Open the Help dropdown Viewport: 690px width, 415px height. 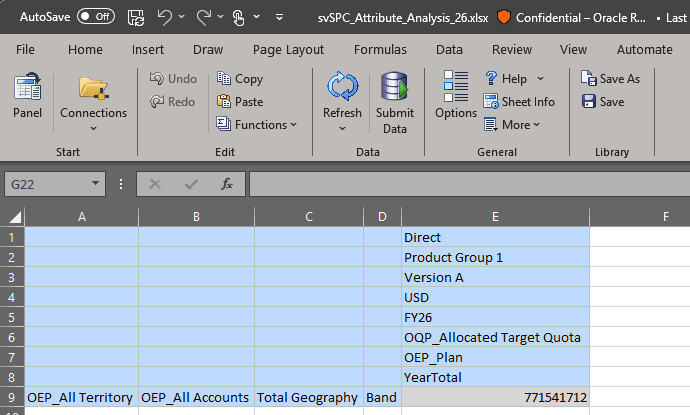[x=514, y=79]
